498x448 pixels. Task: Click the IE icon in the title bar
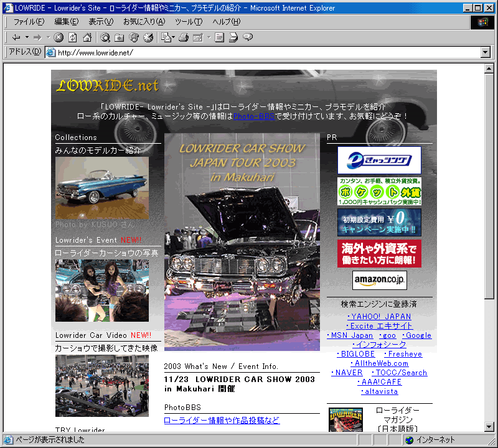(x=8, y=8)
